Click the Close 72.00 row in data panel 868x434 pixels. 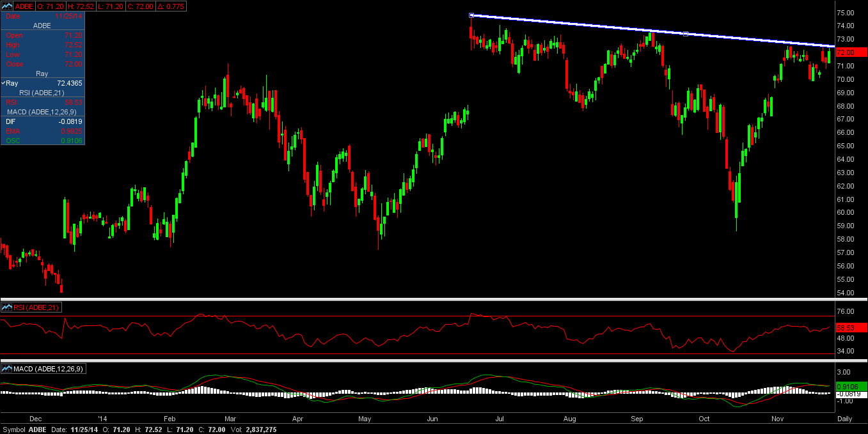click(42, 64)
